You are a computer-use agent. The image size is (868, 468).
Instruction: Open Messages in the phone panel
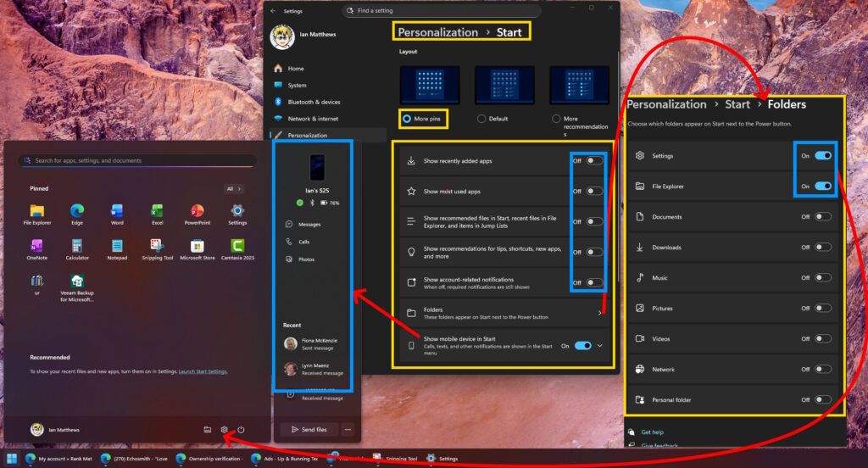tap(303, 225)
